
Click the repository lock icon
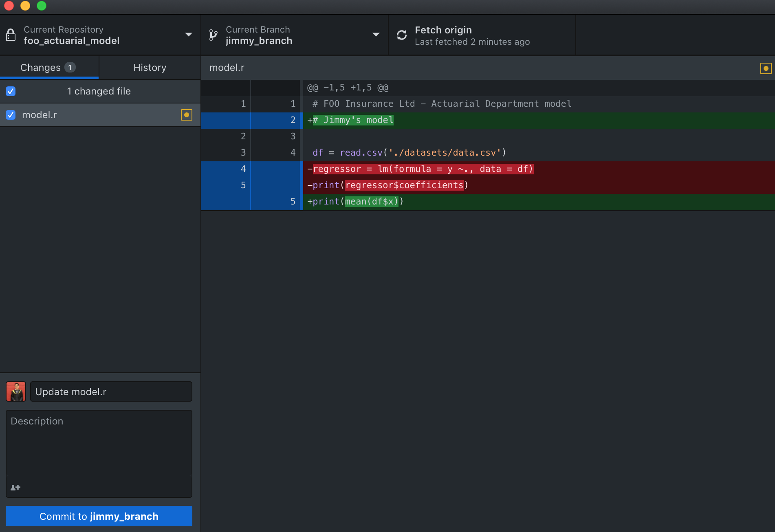(11, 35)
